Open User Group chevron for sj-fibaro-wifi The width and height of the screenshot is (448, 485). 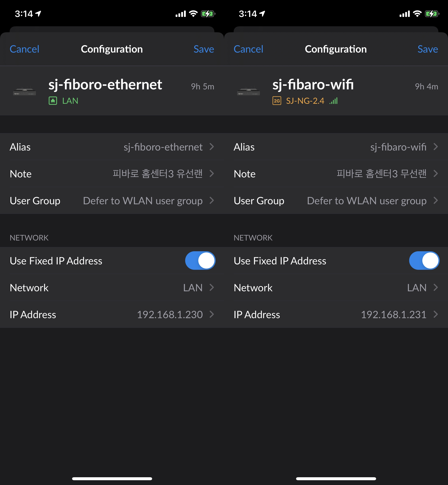pos(436,200)
